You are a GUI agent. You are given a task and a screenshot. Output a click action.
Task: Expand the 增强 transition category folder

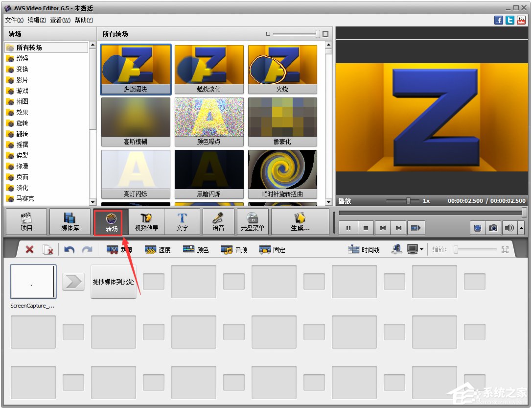(22, 58)
